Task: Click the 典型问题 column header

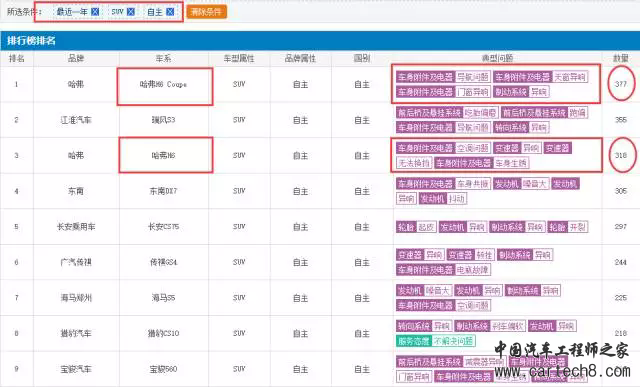Action: pyautogui.click(x=497, y=58)
